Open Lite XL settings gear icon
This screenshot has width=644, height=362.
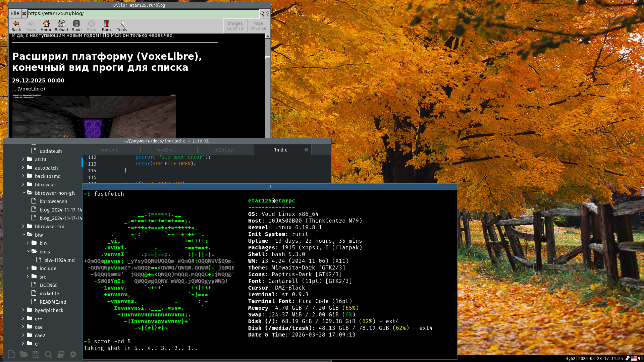coord(73,354)
